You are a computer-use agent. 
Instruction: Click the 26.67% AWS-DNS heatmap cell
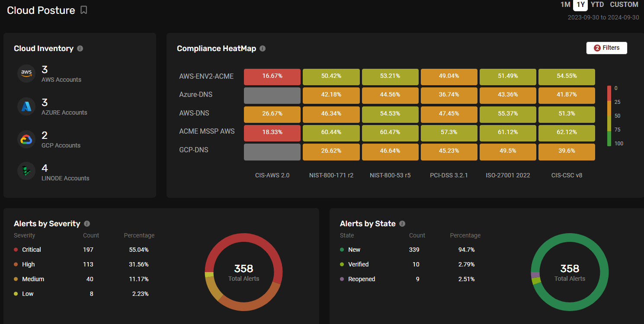(272, 114)
